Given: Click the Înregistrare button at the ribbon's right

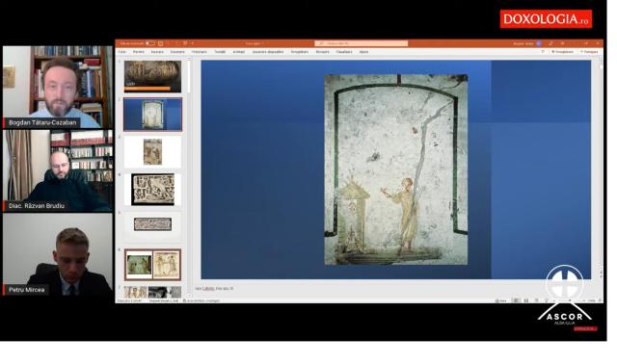Looking at the screenshot, I should [562, 52].
